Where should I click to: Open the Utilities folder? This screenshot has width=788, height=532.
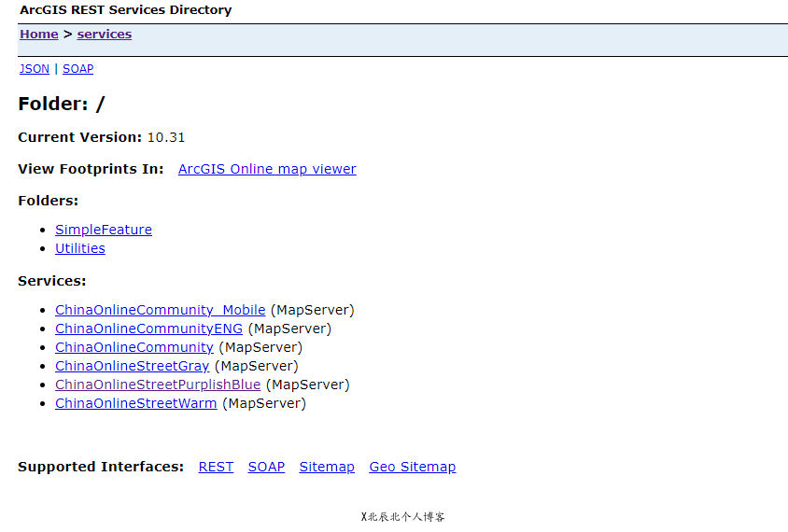click(x=79, y=248)
